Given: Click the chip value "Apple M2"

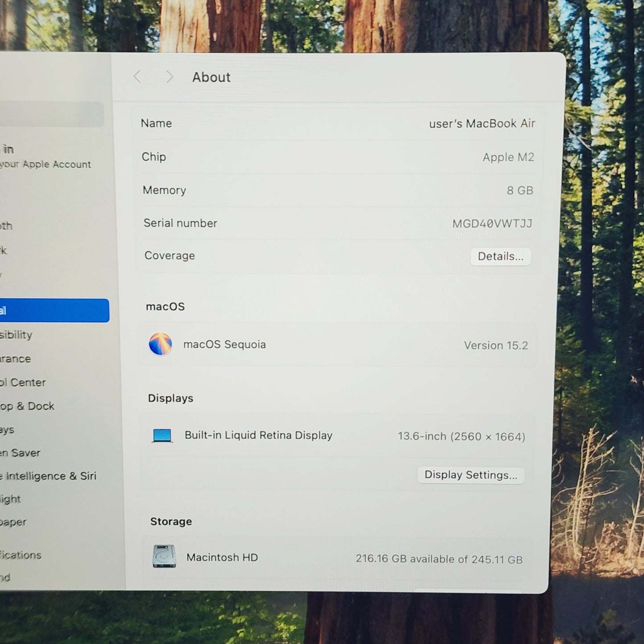Looking at the screenshot, I should point(508,157).
